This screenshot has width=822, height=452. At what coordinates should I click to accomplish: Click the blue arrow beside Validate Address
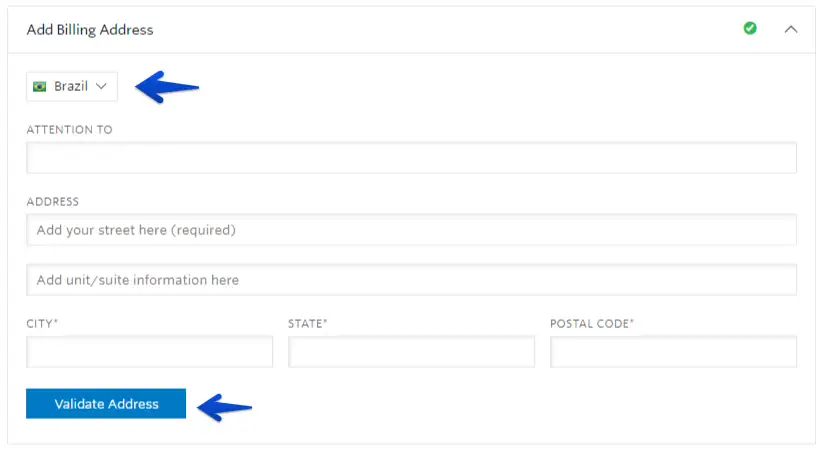[x=224, y=405]
